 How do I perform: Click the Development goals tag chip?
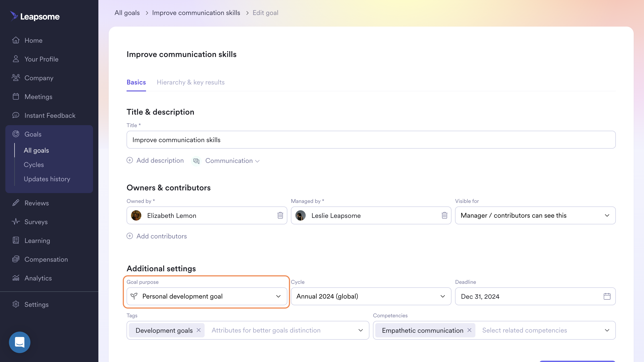[167, 330]
